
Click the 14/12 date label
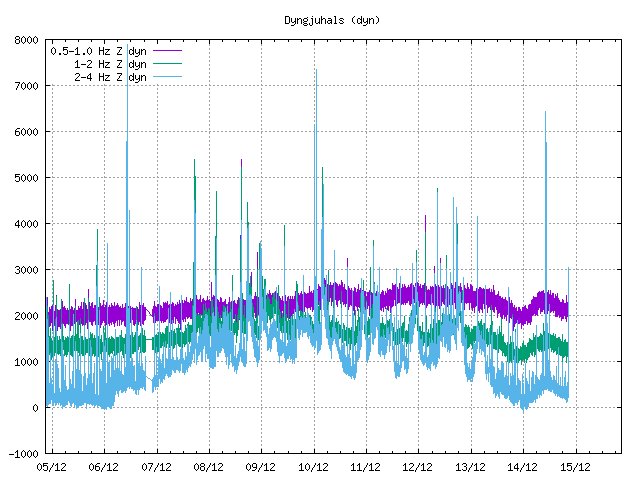click(x=523, y=467)
